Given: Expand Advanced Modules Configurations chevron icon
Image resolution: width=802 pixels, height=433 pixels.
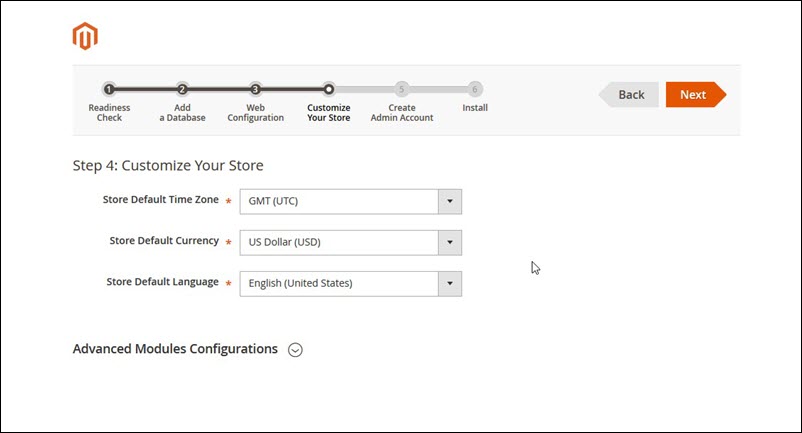Looking at the screenshot, I should [295, 350].
